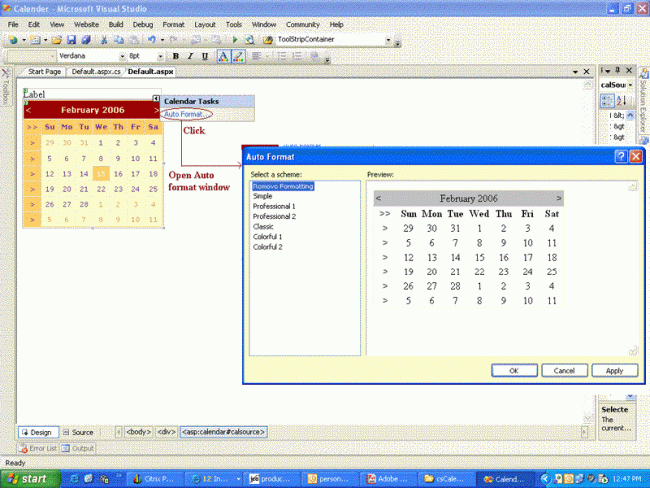This screenshot has width=650, height=488.
Task: Click the Categorized icon in Properties panel
Action: [607, 101]
